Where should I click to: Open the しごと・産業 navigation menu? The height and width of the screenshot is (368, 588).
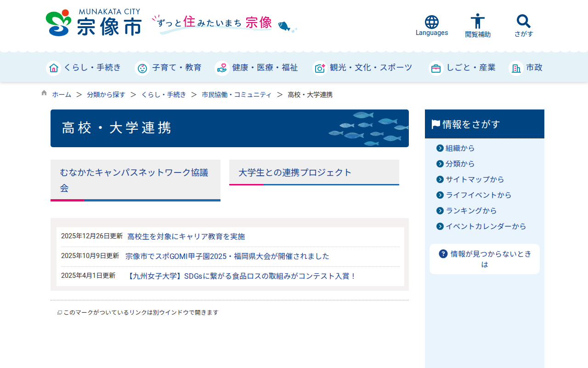pyautogui.click(x=462, y=68)
